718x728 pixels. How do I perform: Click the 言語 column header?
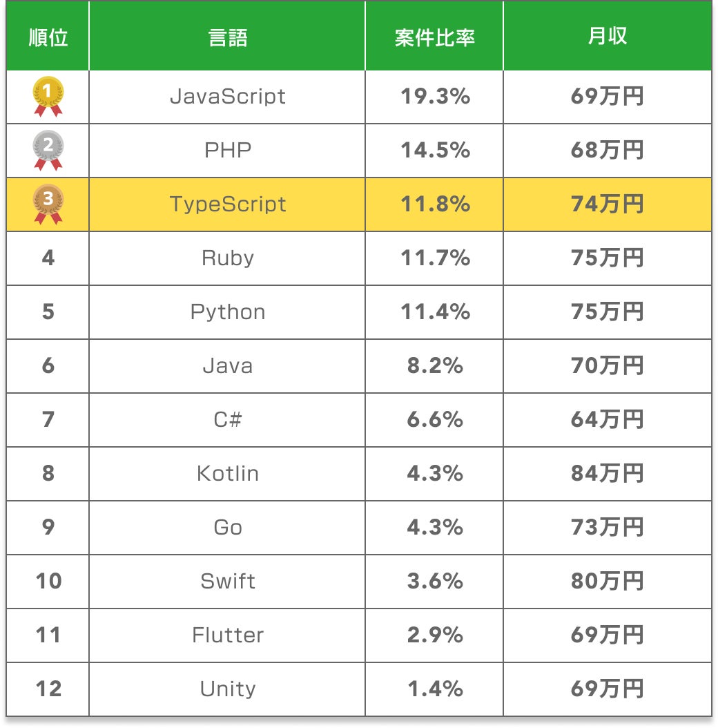pos(227,37)
